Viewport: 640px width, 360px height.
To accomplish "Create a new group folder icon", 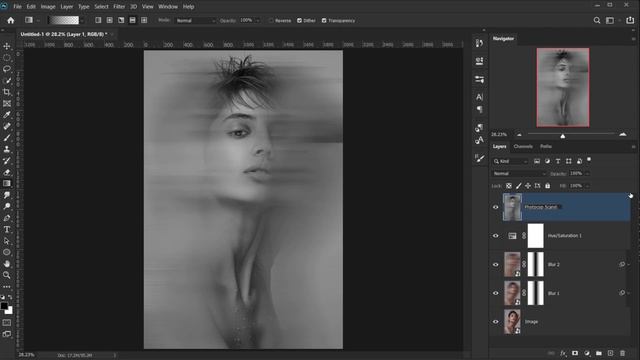I will [x=598, y=353].
